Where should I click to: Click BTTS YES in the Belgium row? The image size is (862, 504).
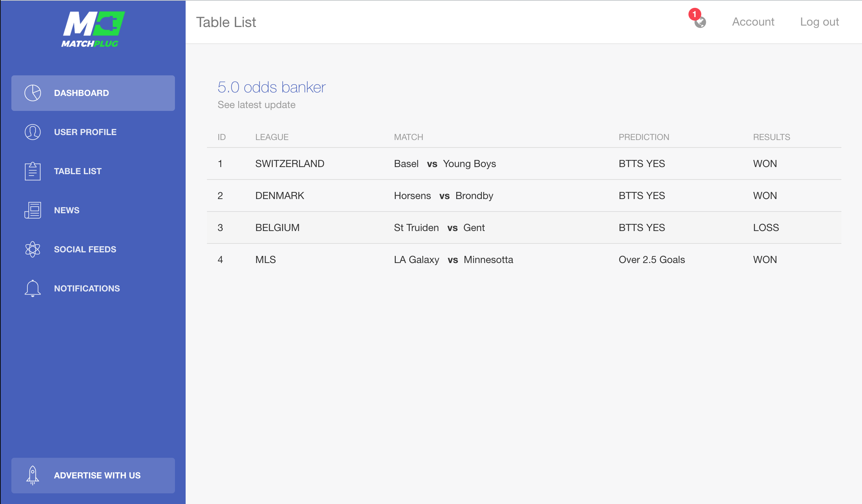642,227
